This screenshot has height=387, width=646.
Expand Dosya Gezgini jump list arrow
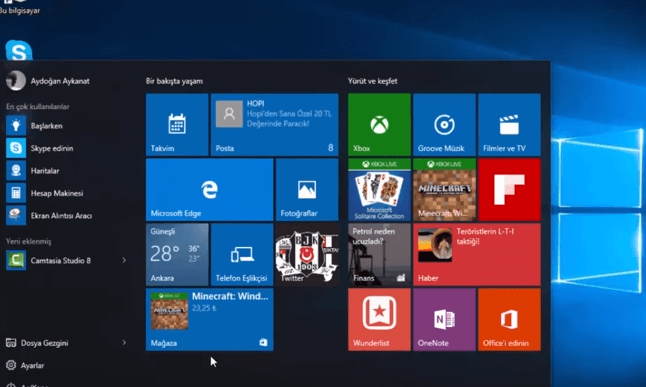(x=124, y=342)
